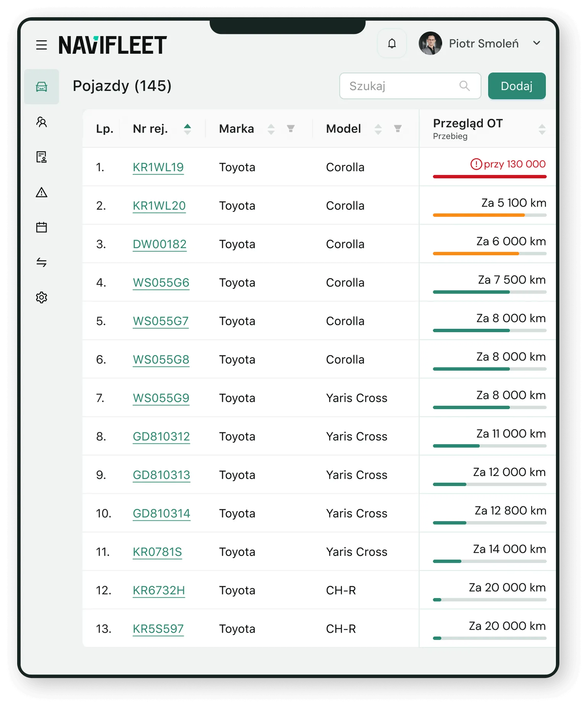
Task: Open vehicle KR1WL20
Action: pos(159,206)
